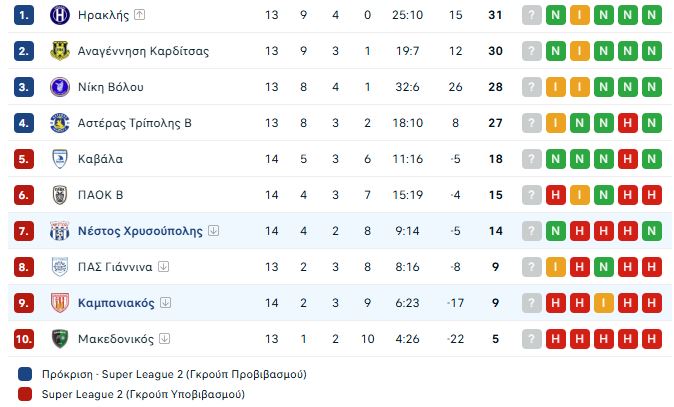Click the rank 10 position badge
This screenshot has width=674, height=407.
point(25,339)
